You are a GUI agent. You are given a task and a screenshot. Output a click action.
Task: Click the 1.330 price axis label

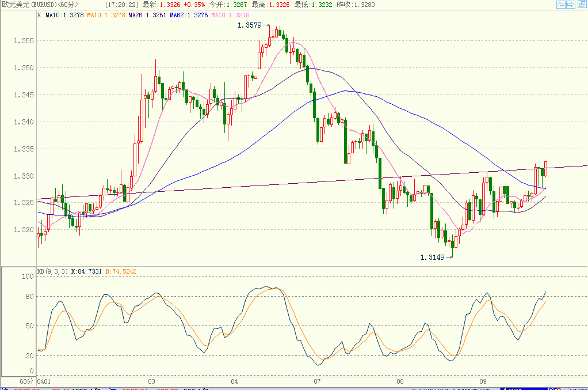tap(24, 176)
